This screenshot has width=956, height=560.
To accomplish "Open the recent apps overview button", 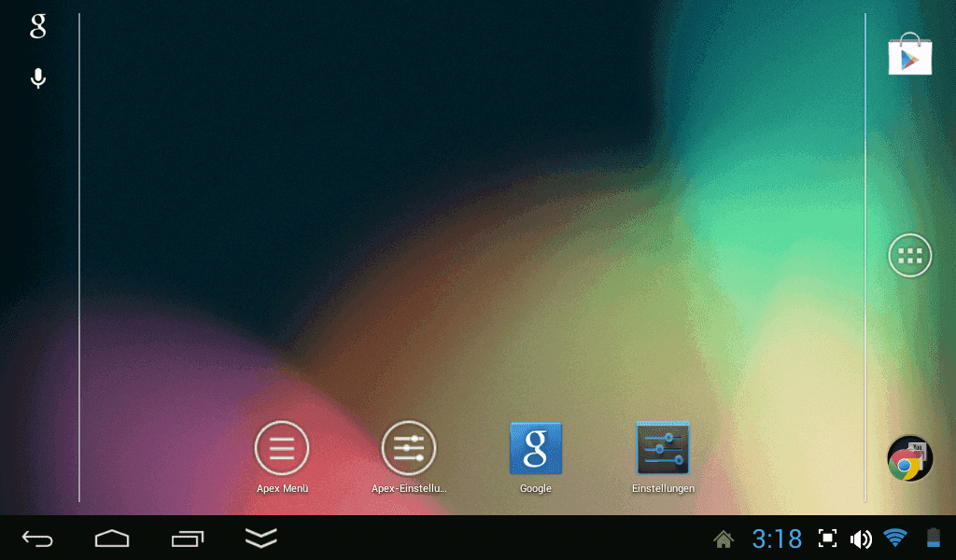I will pos(187,539).
